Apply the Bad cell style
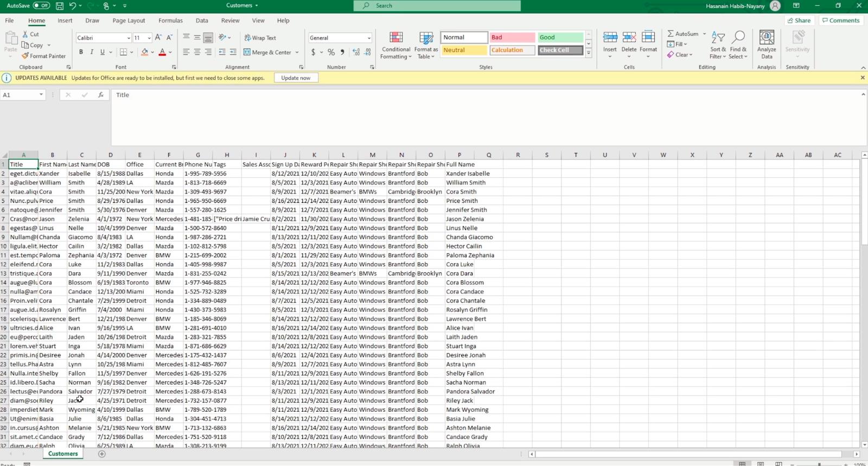The width and height of the screenshot is (868, 466). [512, 37]
